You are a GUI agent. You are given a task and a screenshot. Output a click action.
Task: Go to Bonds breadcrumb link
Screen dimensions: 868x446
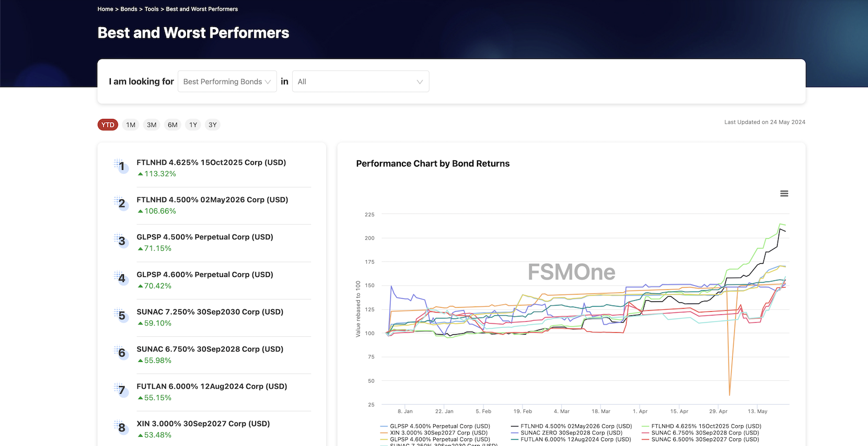click(x=129, y=9)
